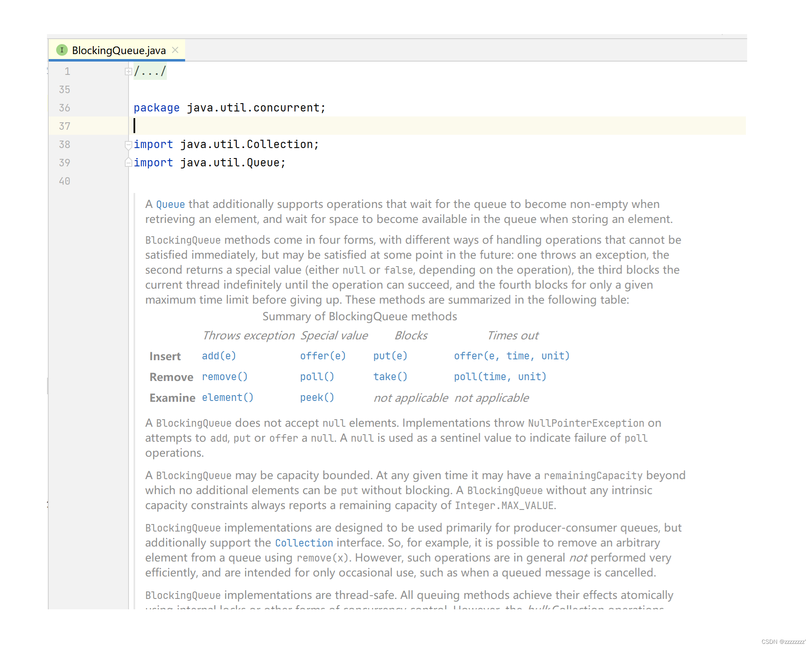Click 'not applicable' under the Blocks column
The image size is (812, 648).
pyautogui.click(x=411, y=398)
